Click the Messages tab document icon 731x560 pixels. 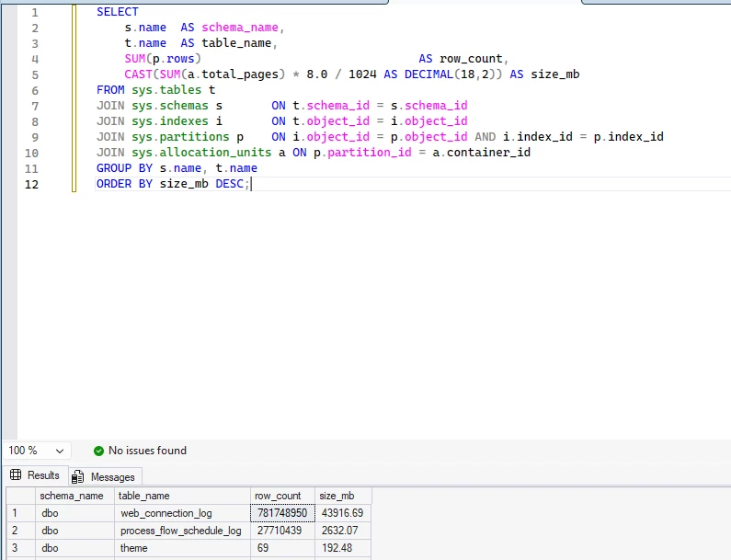(x=78, y=476)
